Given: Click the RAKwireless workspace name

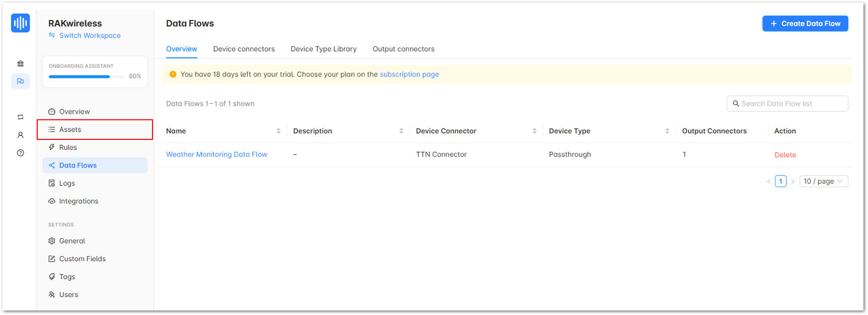Looking at the screenshot, I should 75,23.
